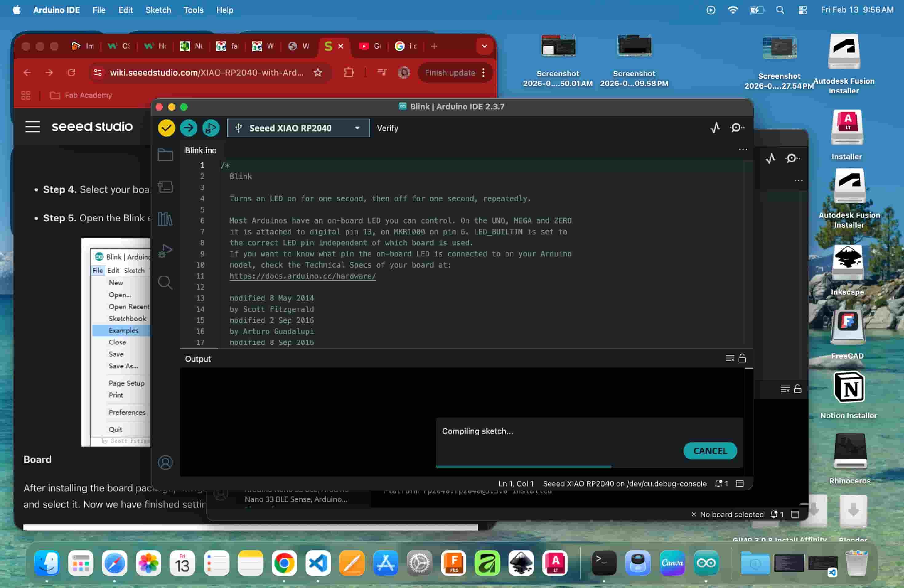The width and height of the screenshot is (904, 588).
Task: Open the Serial Monitor
Action: click(737, 128)
